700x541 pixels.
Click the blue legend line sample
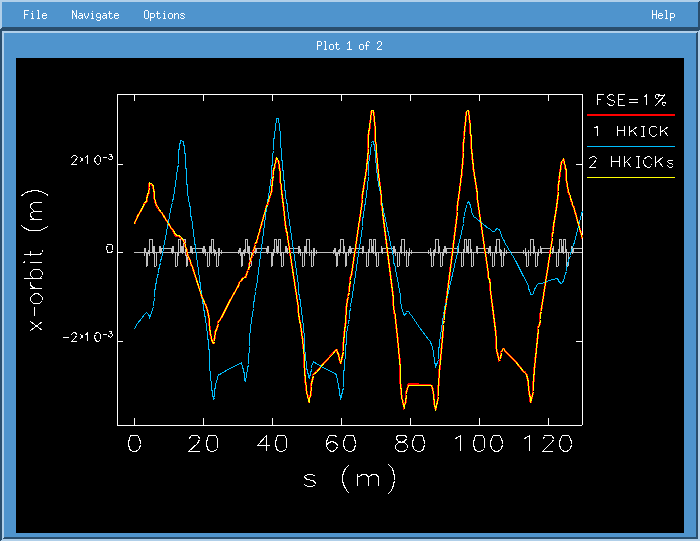pyautogui.click(x=631, y=147)
